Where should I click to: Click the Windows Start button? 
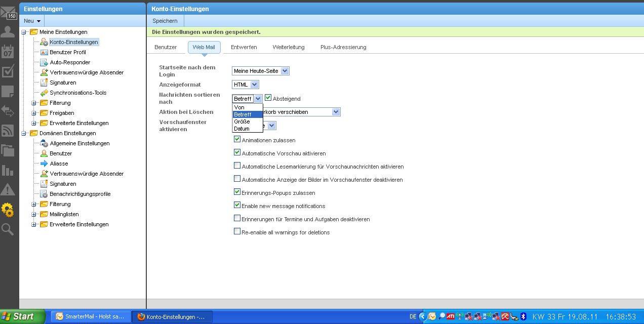click(18, 317)
